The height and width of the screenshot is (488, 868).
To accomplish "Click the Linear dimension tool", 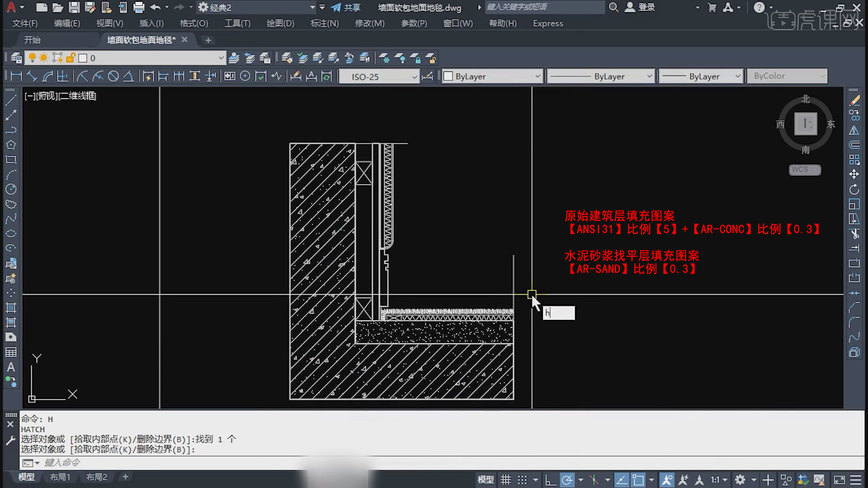I will pos(16,76).
